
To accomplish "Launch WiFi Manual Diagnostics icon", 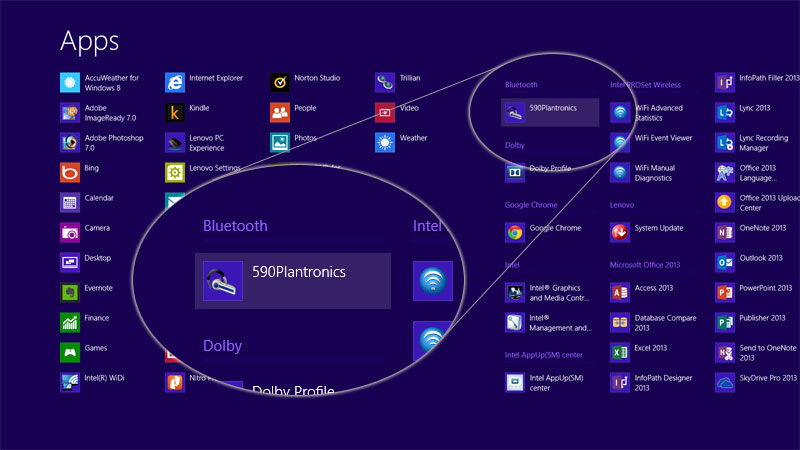I will tap(620, 172).
